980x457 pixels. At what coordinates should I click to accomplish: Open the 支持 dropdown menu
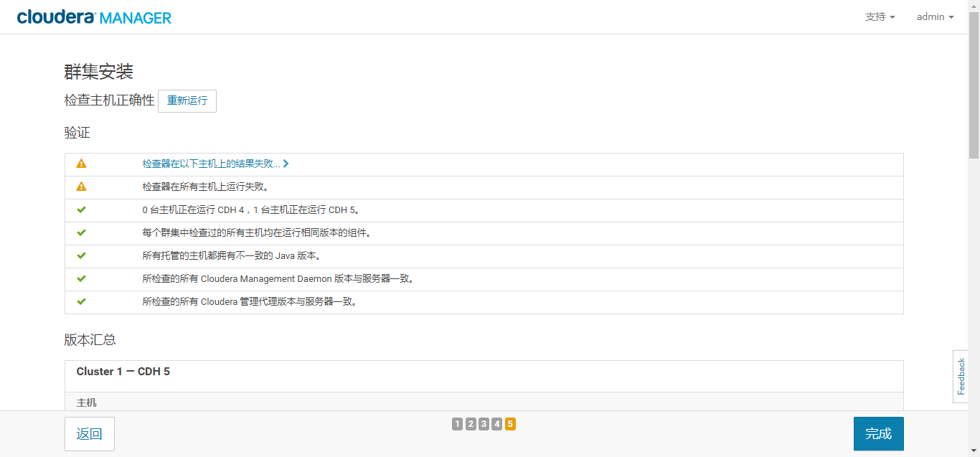(x=880, y=17)
